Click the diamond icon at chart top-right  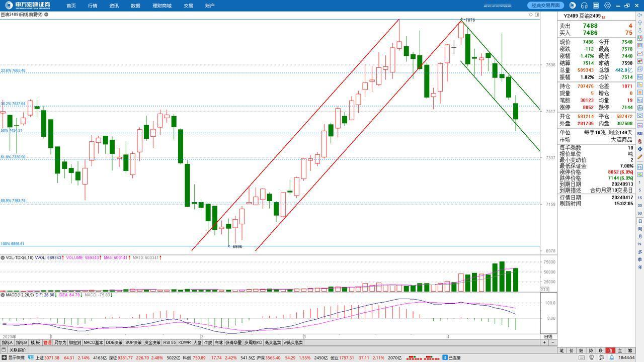pos(531,15)
